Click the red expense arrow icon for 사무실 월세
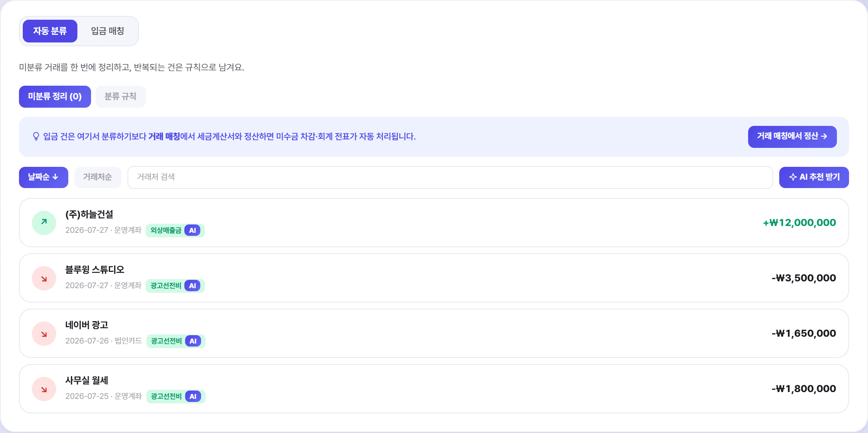 click(44, 389)
